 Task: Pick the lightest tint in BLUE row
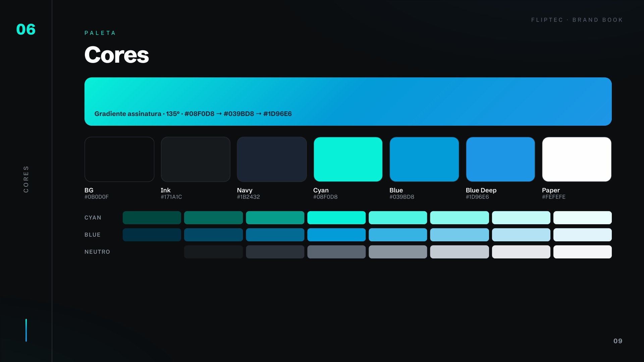pyautogui.click(x=583, y=235)
